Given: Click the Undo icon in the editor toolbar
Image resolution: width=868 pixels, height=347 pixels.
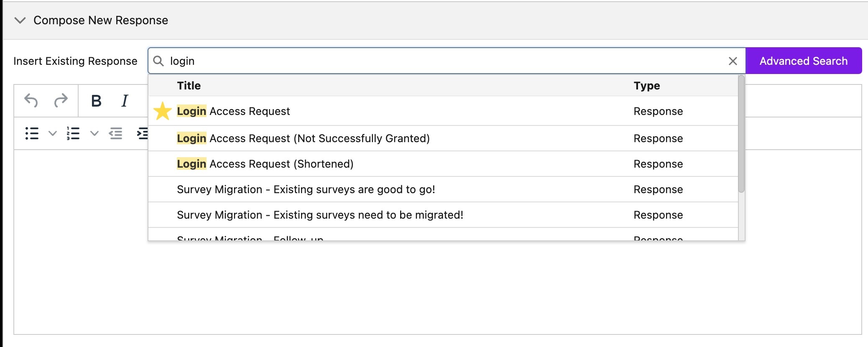Looking at the screenshot, I should pos(31,100).
